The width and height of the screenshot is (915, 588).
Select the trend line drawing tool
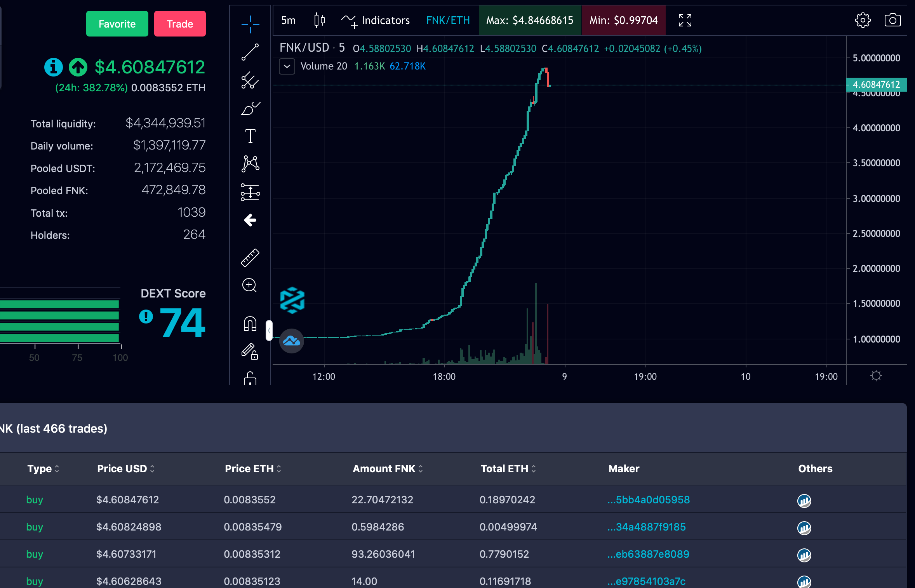tap(250, 52)
